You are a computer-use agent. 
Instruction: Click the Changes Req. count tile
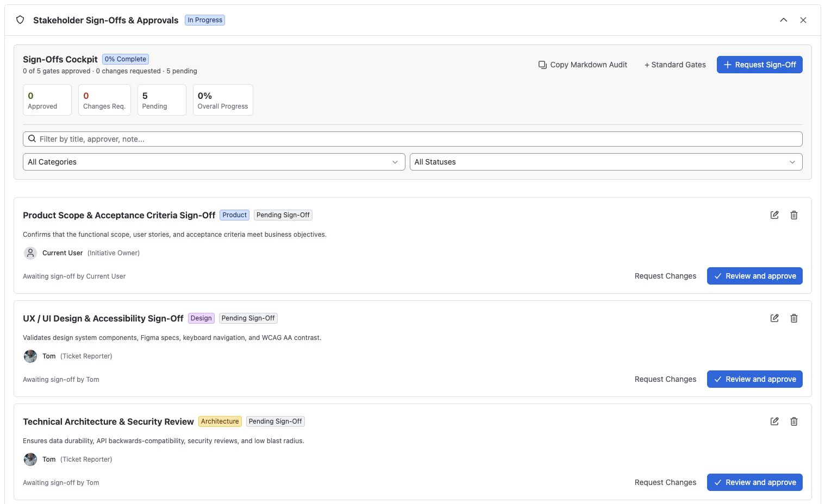[104, 100]
